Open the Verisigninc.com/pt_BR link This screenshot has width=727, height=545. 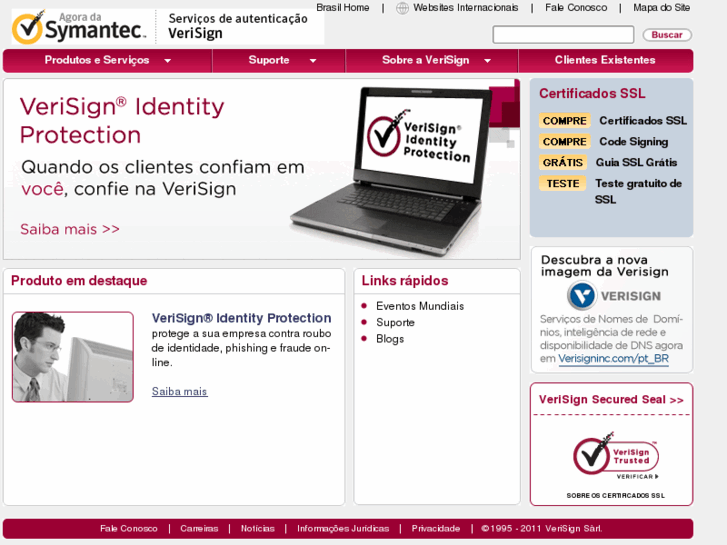[x=613, y=359]
